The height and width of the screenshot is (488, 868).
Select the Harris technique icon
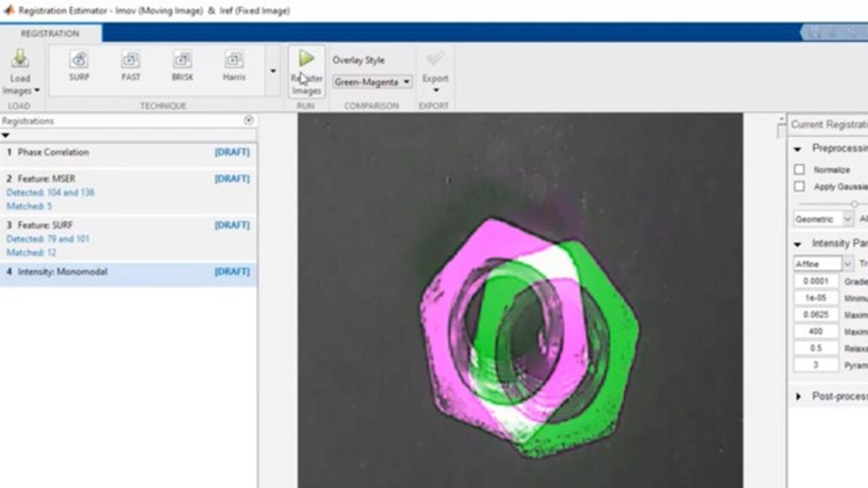pyautogui.click(x=234, y=60)
